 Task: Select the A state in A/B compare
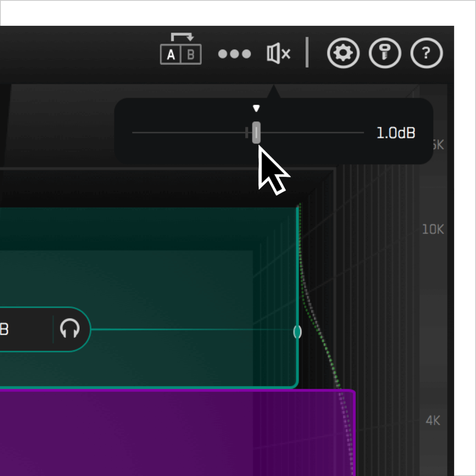[x=171, y=54]
